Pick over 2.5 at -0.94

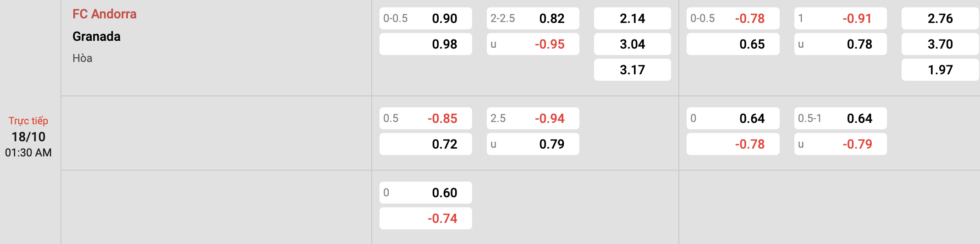pos(533,118)
